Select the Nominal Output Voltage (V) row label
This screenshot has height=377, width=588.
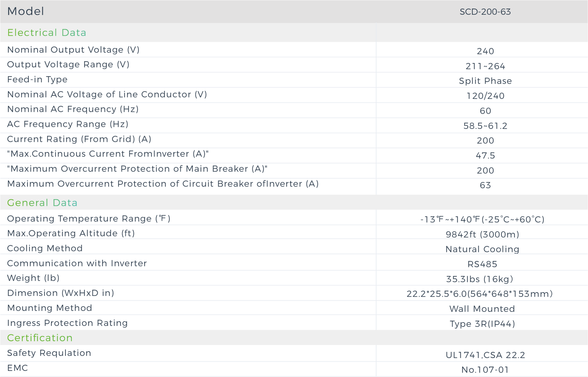(x=73, y=50)
